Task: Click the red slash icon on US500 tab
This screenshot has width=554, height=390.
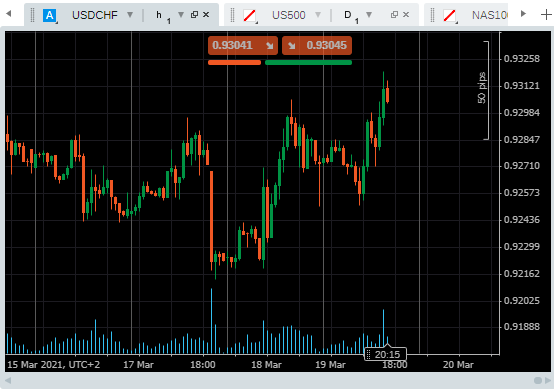Action: pos(249,15)
